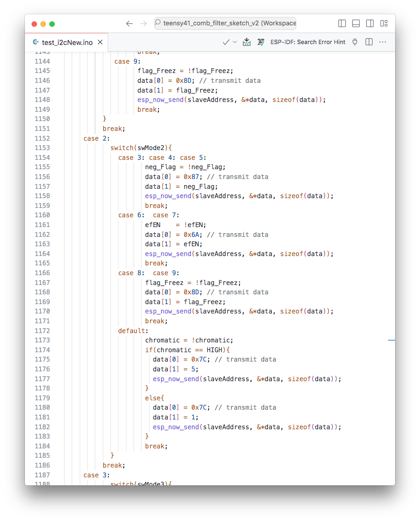
Task: Click the split editor right icon
Action: pos(369,42)
